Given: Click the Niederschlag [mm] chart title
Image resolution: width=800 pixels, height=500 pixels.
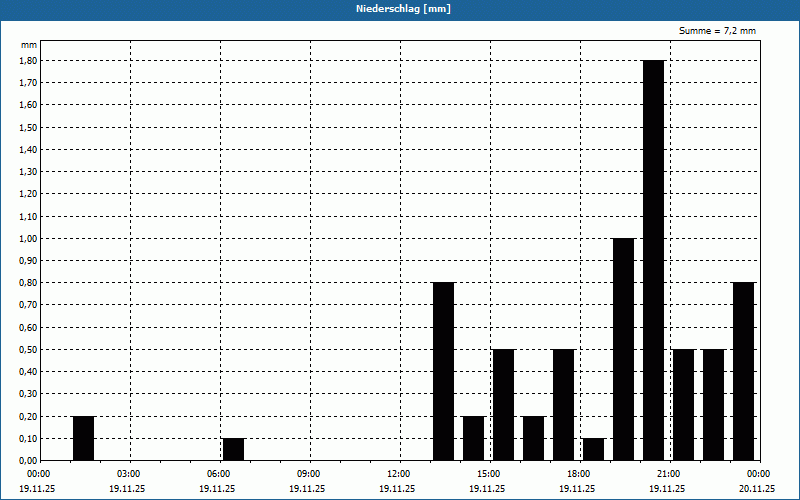Looking at the screenshot, I should pyautogui.click(x=399, y=9).
